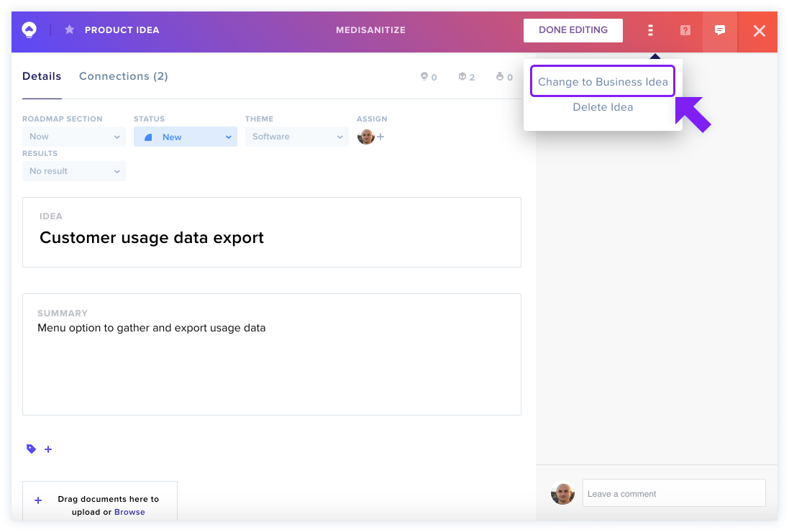Click the Done Editing button
This screenshot has height=532, width=789.
coord(573,30)
